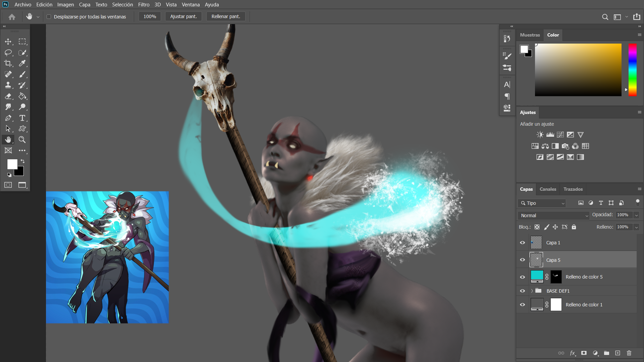This screenshot has height=362, width=644.
Task: Create a new layer
Action: click(x=618, y=353)
